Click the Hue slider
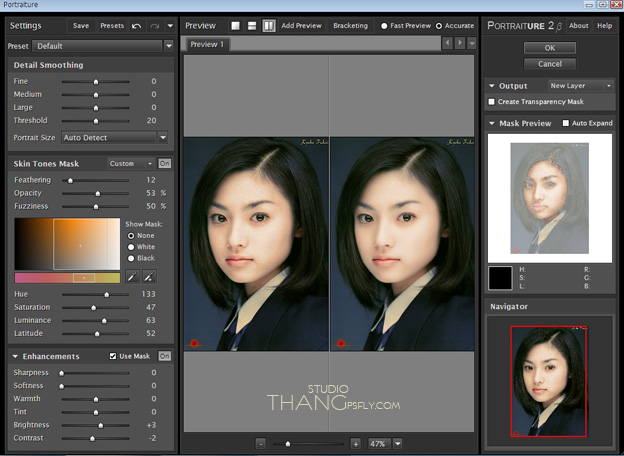 96,294
